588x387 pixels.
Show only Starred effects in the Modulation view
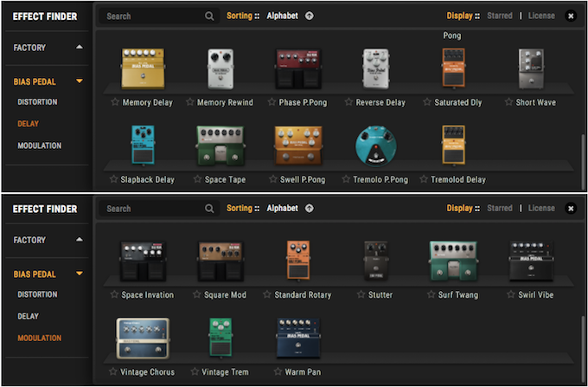click(500, 209)
